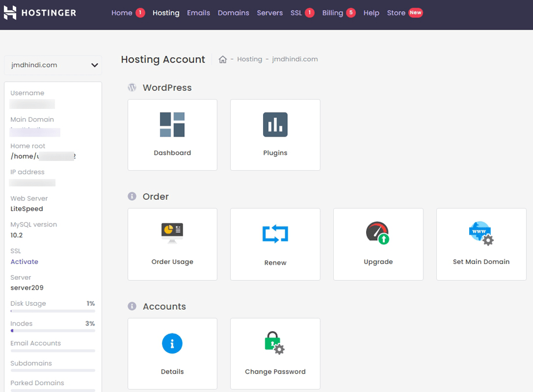Open the Billing menu
Screen dimensions: 533x392
tap(333, 13)
